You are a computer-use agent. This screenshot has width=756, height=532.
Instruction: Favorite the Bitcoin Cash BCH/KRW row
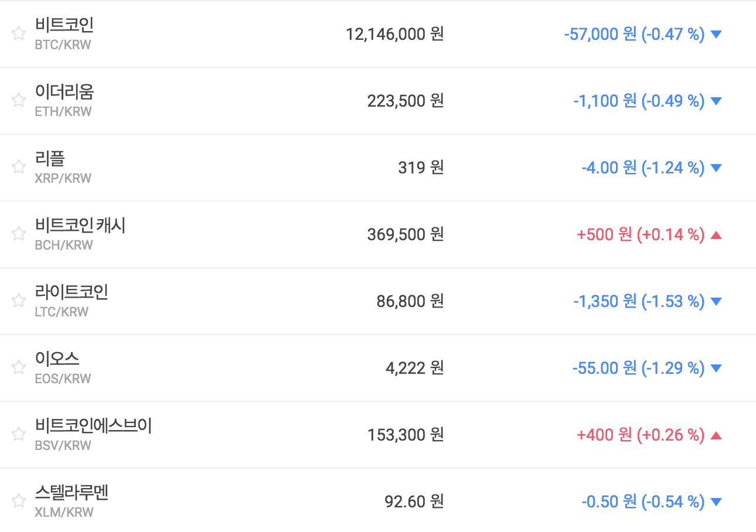(19, 234)
